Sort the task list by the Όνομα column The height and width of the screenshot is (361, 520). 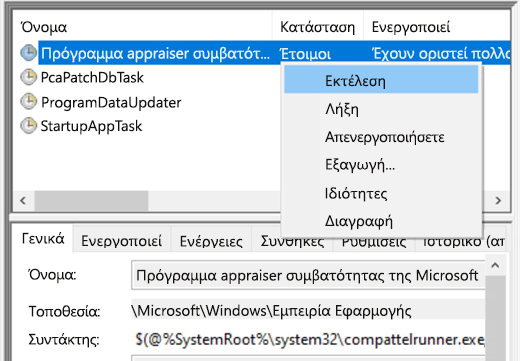(x=142, y=27)
